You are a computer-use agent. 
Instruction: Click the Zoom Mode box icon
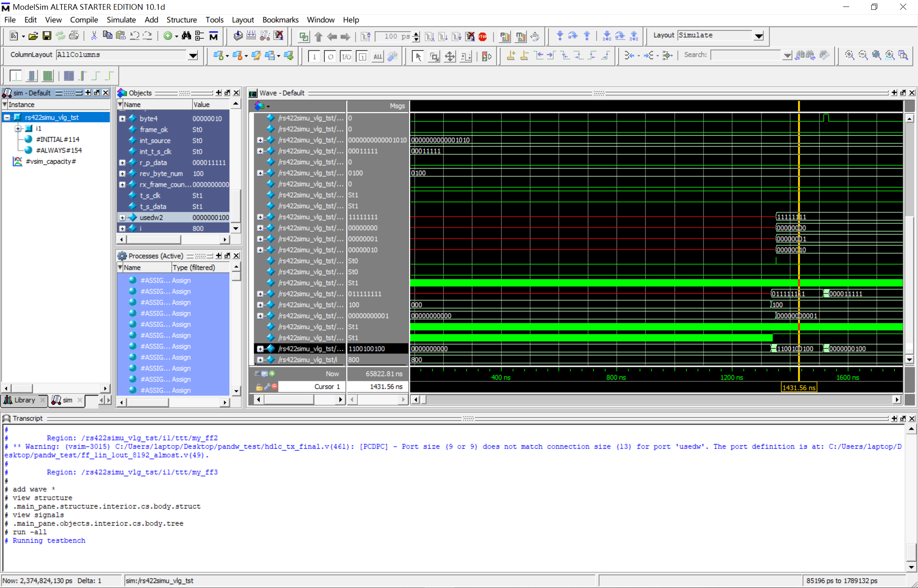(x=434, y=56)
